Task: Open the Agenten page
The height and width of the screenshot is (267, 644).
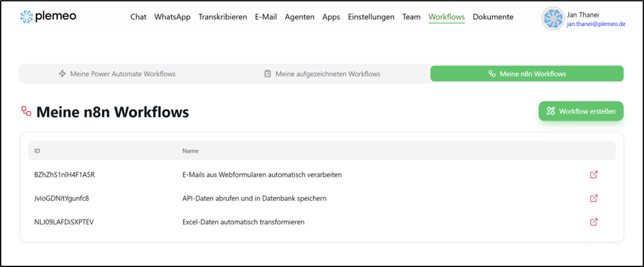Action: point(300,17)
